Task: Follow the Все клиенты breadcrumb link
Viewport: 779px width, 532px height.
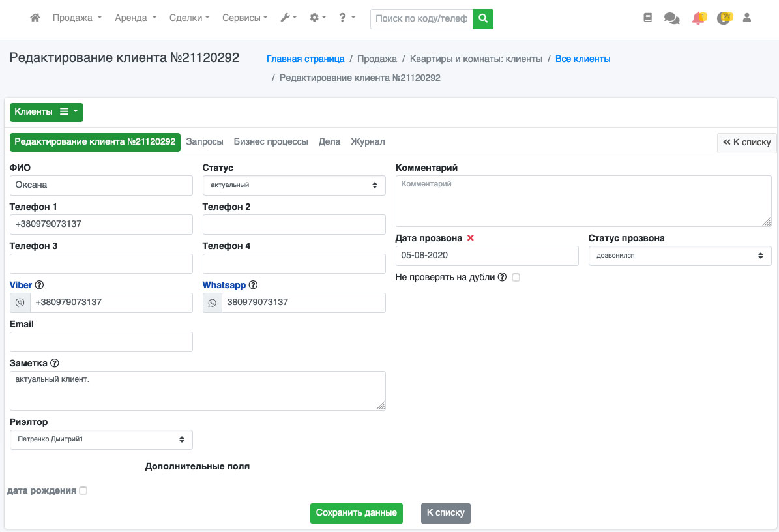Action: (583, 59)
